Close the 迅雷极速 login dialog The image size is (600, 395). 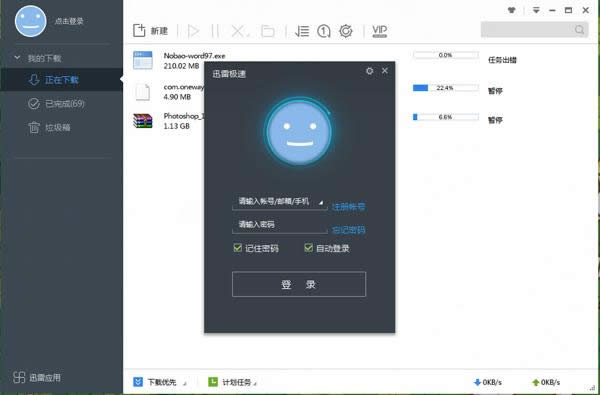click(x=385, y=71)
